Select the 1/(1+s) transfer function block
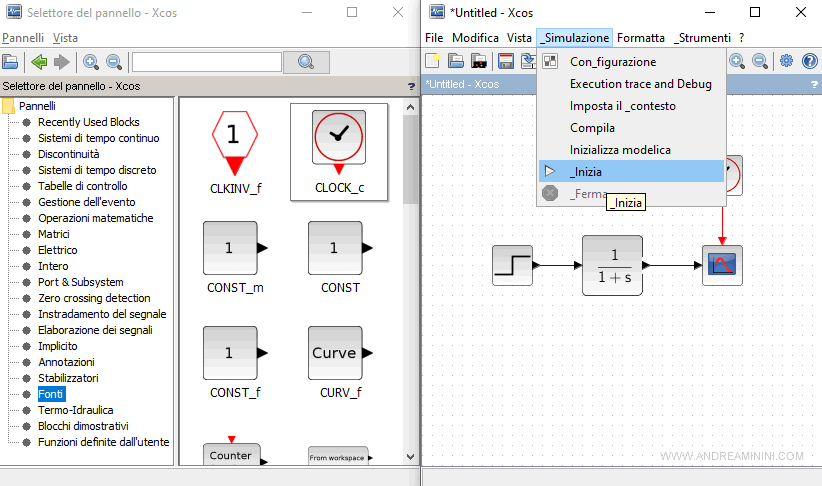Viewport: 822px width, 486px height. click(613, 265)
